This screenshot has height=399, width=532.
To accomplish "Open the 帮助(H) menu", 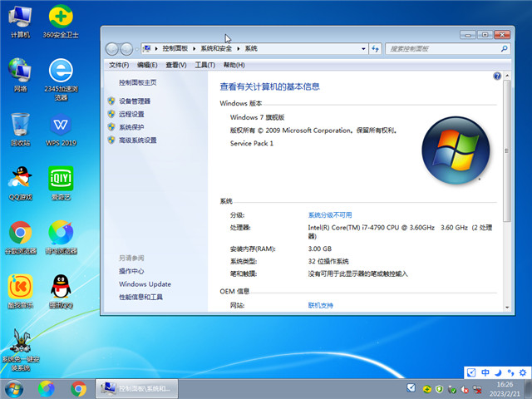I will tap(234, 65).
